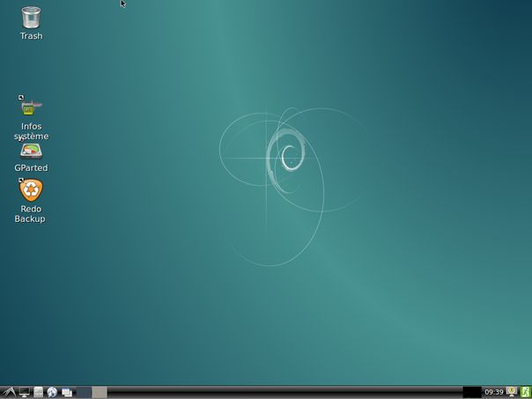Click the green logout running-man icon
The width and height of the screenshot is (532, 399).
525,392
